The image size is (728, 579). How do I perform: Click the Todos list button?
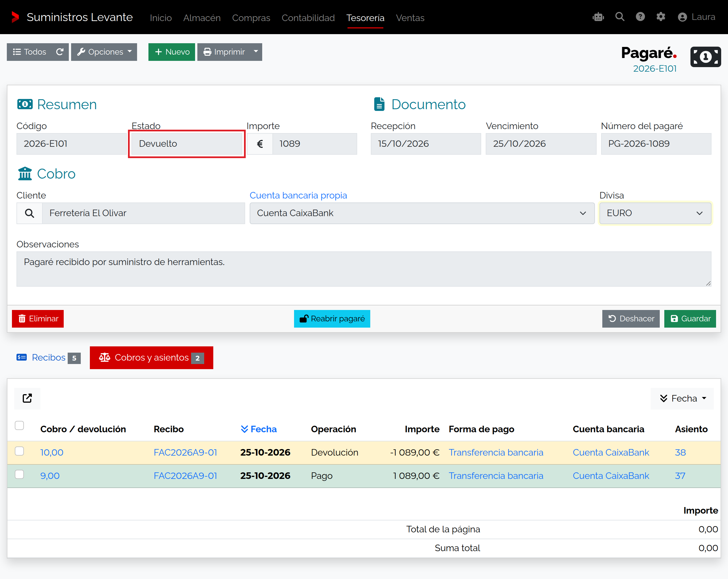(x=29, y=52)
